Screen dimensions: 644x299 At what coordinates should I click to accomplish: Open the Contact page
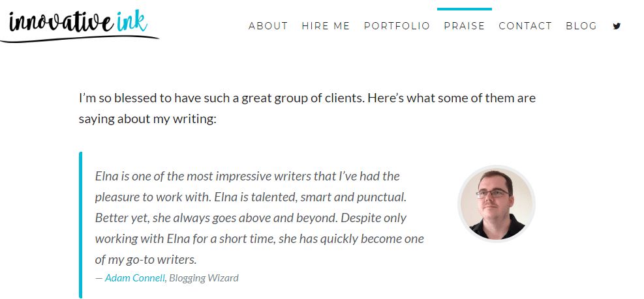(525, 26)
